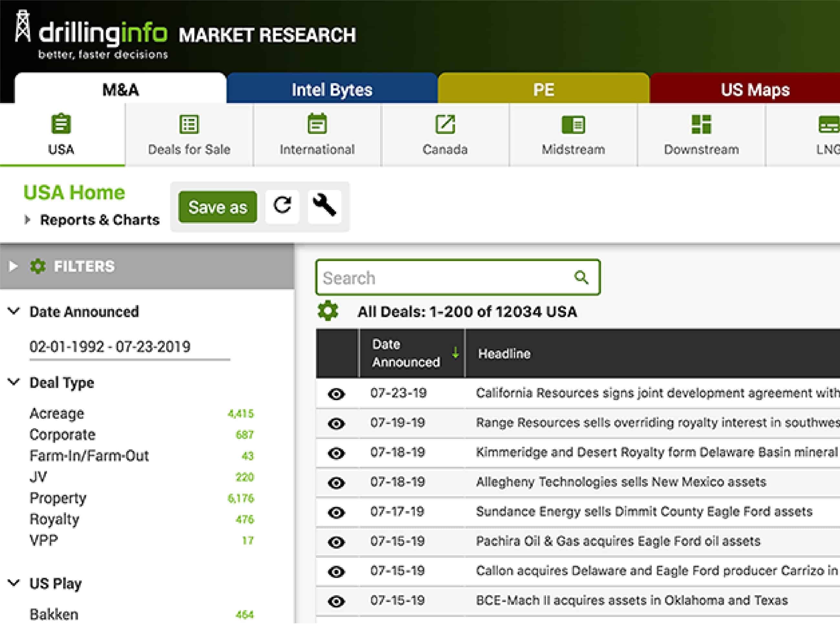Click the search magnifier icon
840x630 pixels.
click(581, 278)
